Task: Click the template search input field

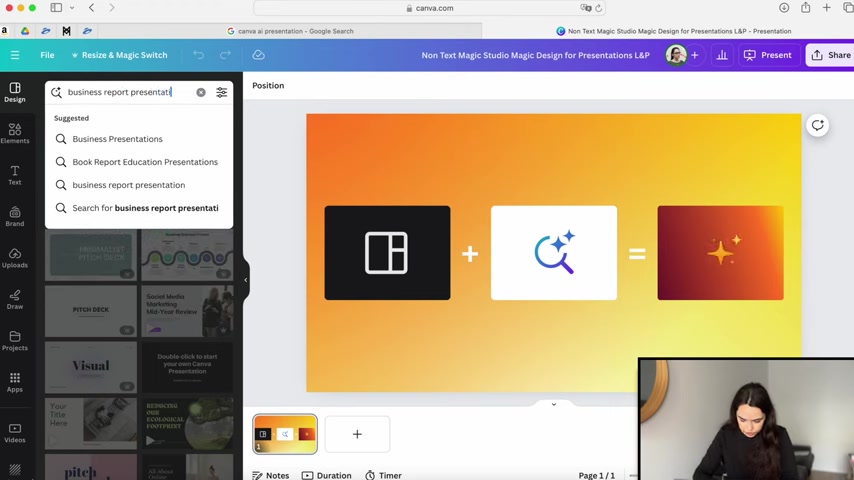Action: [125, 92]
